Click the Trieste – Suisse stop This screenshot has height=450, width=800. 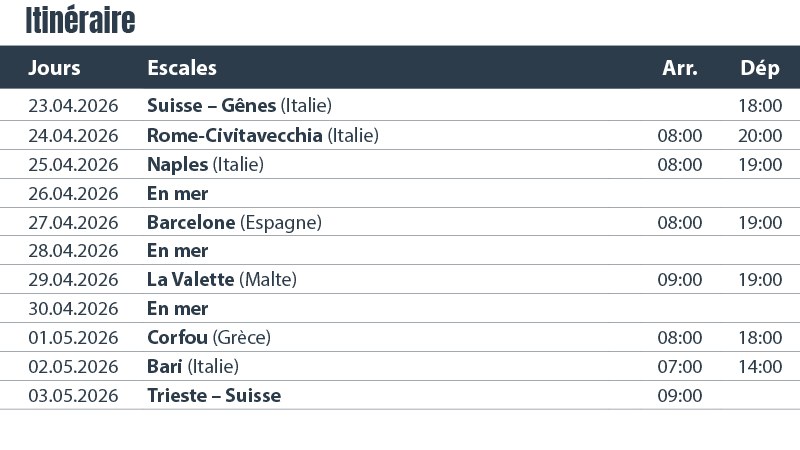click(x=214, y=396)
